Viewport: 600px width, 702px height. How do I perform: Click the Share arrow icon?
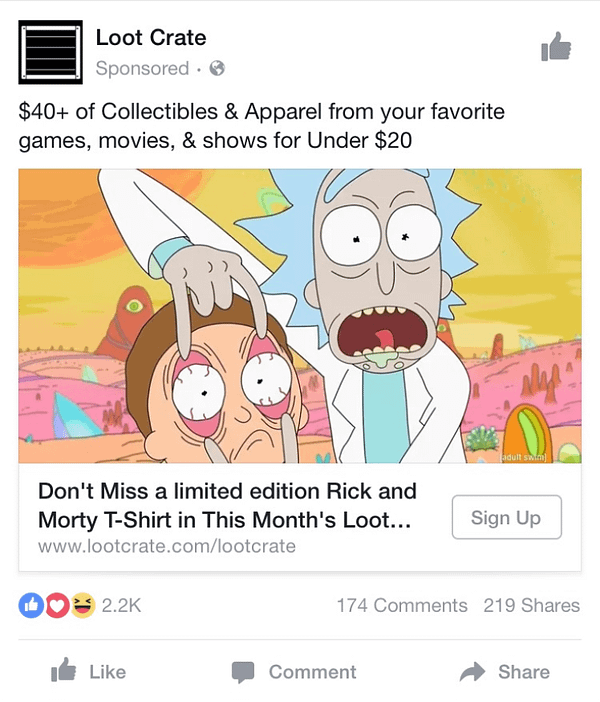pyautogui.click(x=472, y=672)
